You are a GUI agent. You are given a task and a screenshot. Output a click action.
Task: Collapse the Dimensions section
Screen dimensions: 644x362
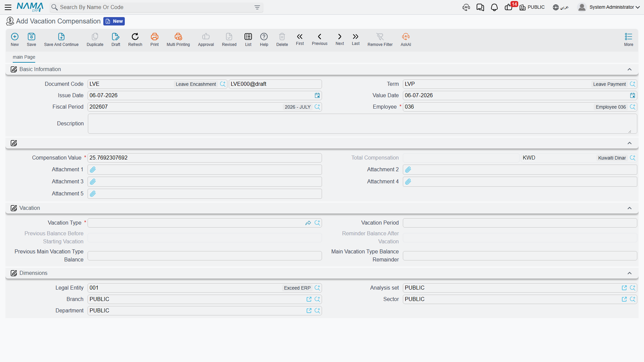[630, 273]
